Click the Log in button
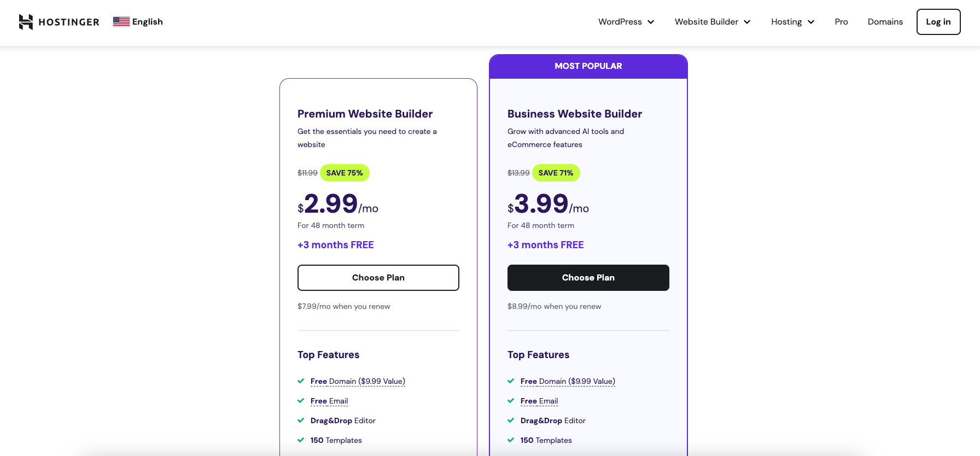The width and height of the screenshot is (980, 456). pyautogui.click(x=938, y=22)
